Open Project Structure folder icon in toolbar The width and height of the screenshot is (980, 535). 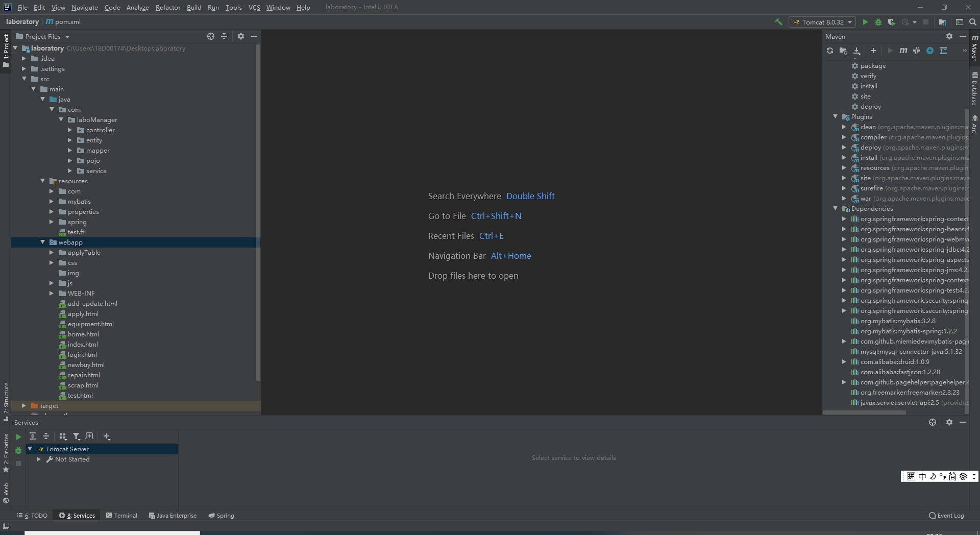point(943,22)
